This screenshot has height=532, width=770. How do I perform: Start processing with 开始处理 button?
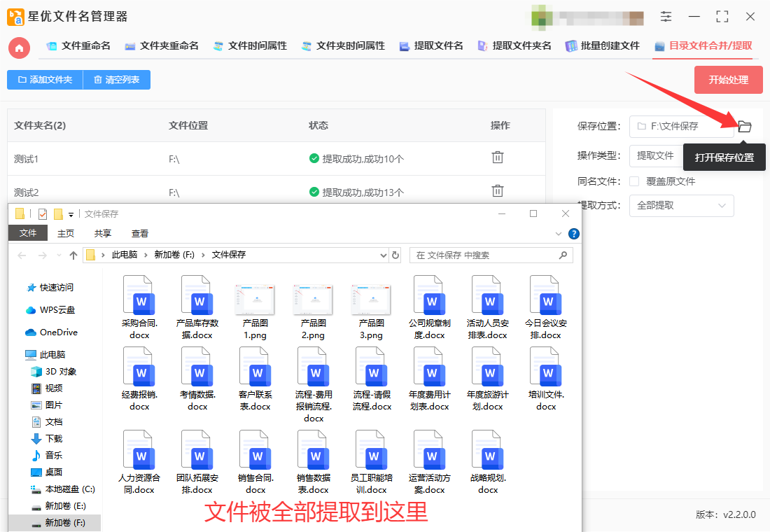pos(728,80)
